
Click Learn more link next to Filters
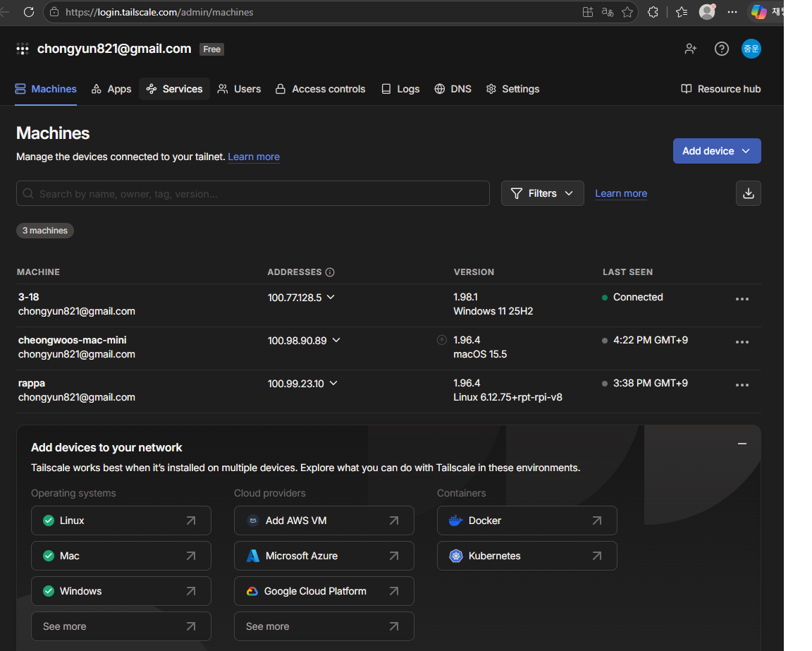[x=621, y=193]
